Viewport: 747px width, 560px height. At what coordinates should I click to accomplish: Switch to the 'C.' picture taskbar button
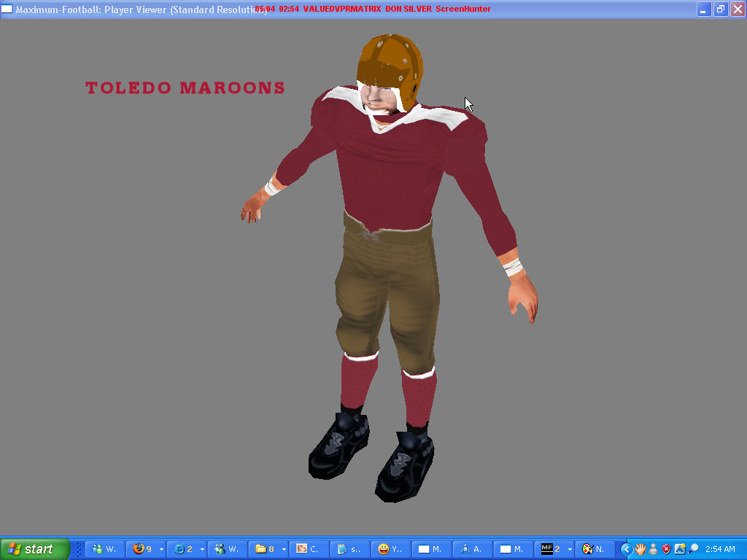click(309, 549)
